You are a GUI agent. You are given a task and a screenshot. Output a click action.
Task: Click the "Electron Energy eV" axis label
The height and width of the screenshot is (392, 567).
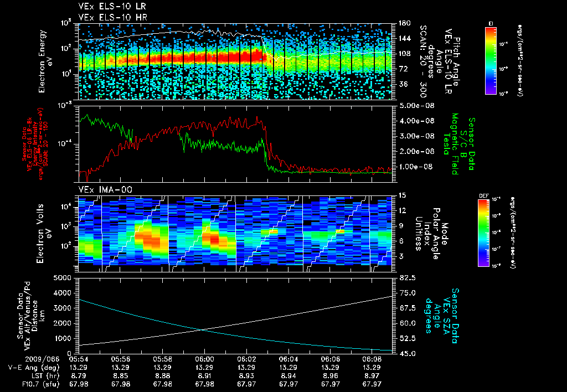pos(44,61)
